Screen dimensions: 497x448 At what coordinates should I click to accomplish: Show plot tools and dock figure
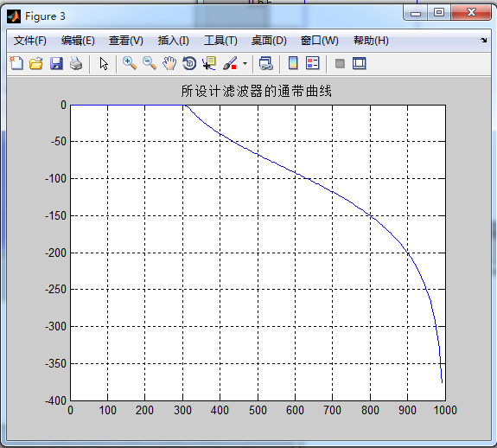[360, 63]
